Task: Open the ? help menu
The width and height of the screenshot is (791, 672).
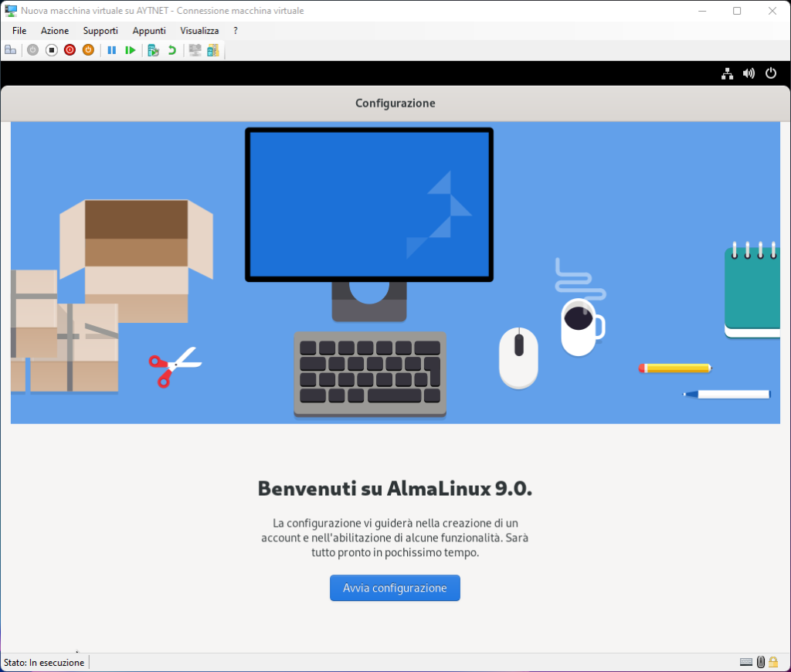Action: click(236, 31)
